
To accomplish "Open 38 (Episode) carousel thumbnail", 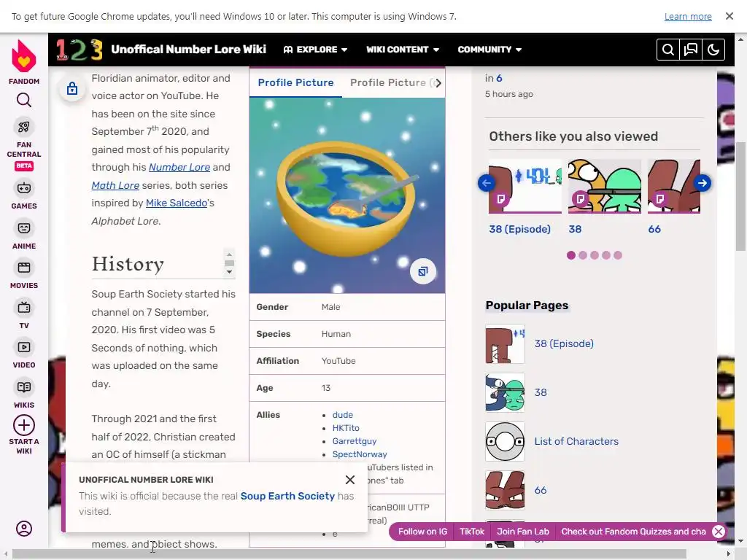I will click(525, 186).
